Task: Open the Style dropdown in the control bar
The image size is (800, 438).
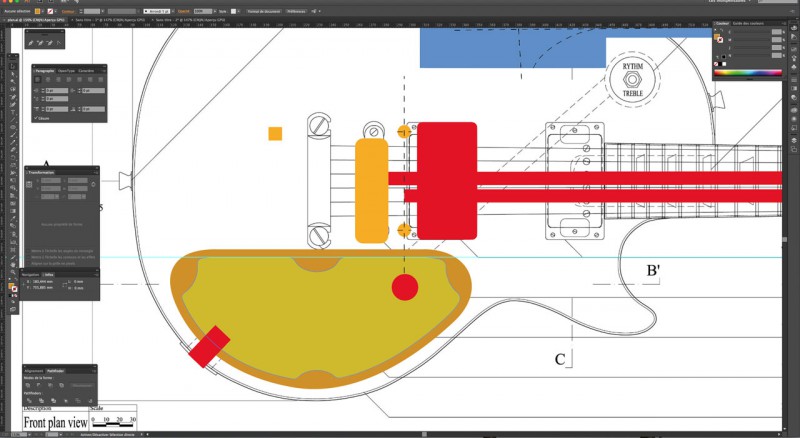Action: (x=236, y=11)
